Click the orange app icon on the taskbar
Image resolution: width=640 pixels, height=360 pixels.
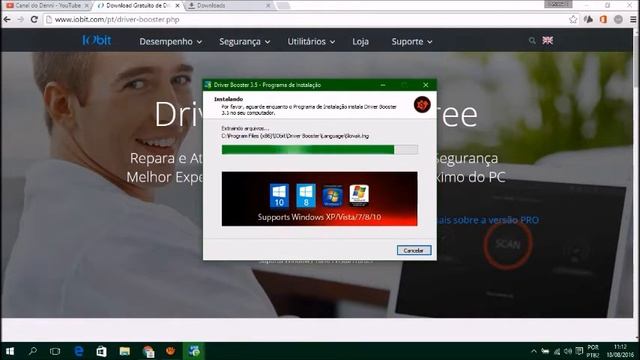pyautogui.click(x=171, y=351)
